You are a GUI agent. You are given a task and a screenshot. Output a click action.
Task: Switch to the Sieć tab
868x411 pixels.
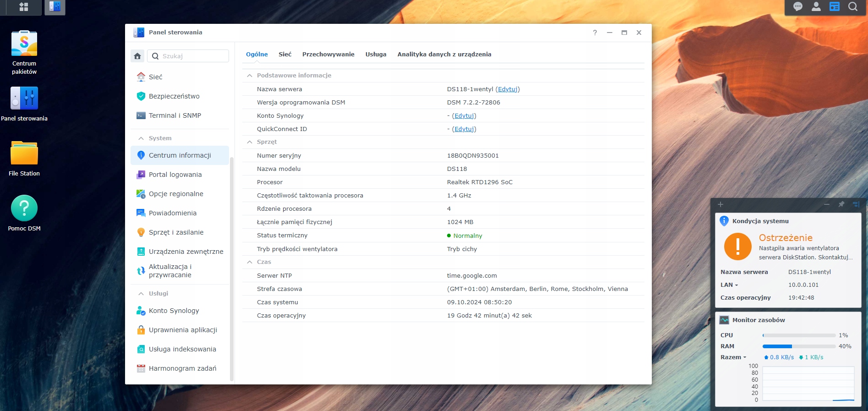pos(285,54)
